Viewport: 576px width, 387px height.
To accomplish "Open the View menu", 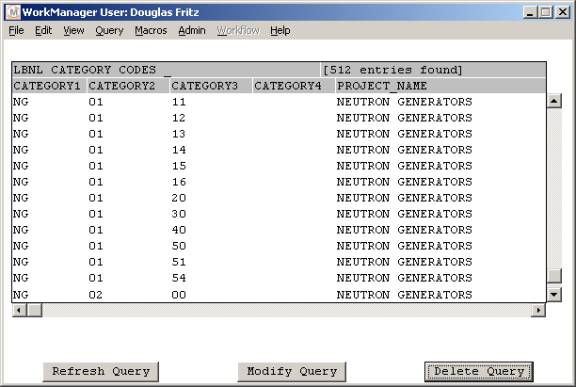I will click(x=74, y=30).
